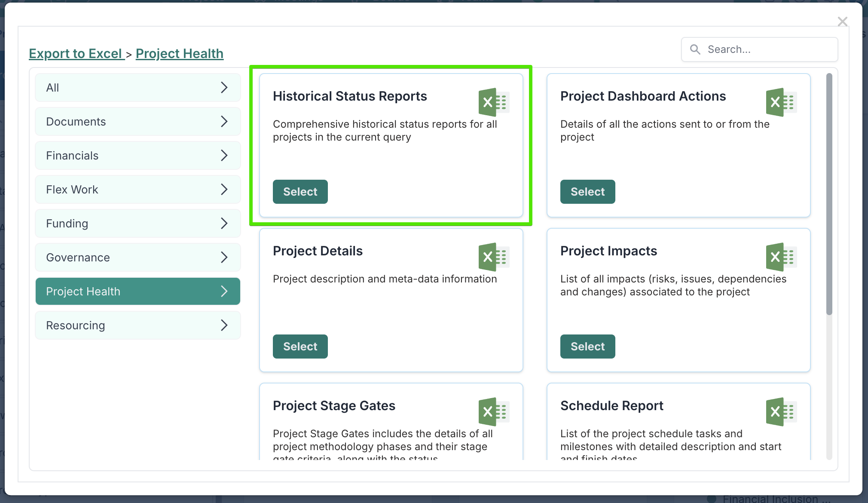Expand the Financials category chevron

224,156
